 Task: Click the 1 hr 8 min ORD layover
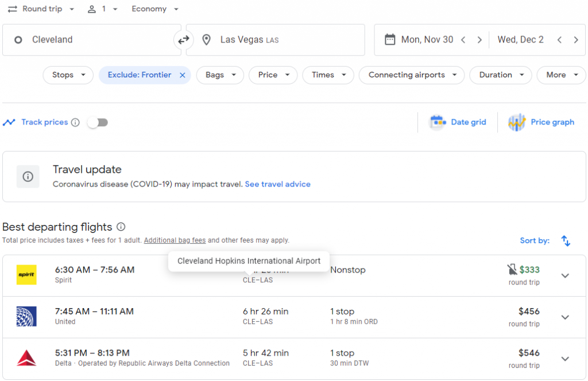[x=354, y=322]
